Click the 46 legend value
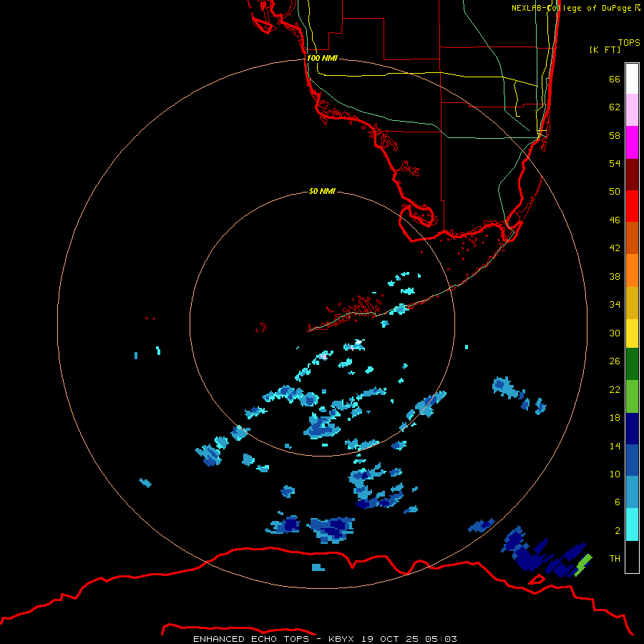The width and height of the screenshot is (644, 644). [615, 220]
